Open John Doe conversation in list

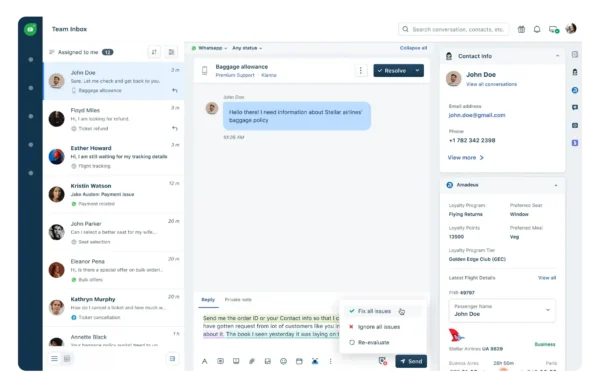click(114, 81)
